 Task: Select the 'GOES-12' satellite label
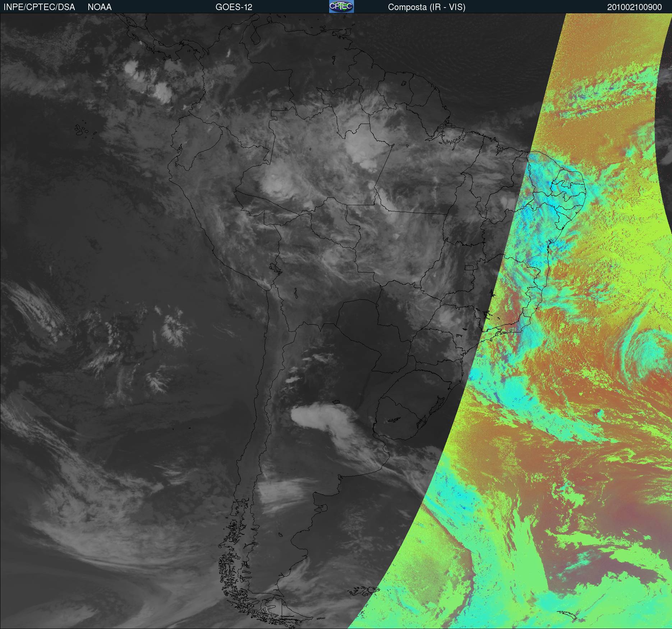pos(234,7)
